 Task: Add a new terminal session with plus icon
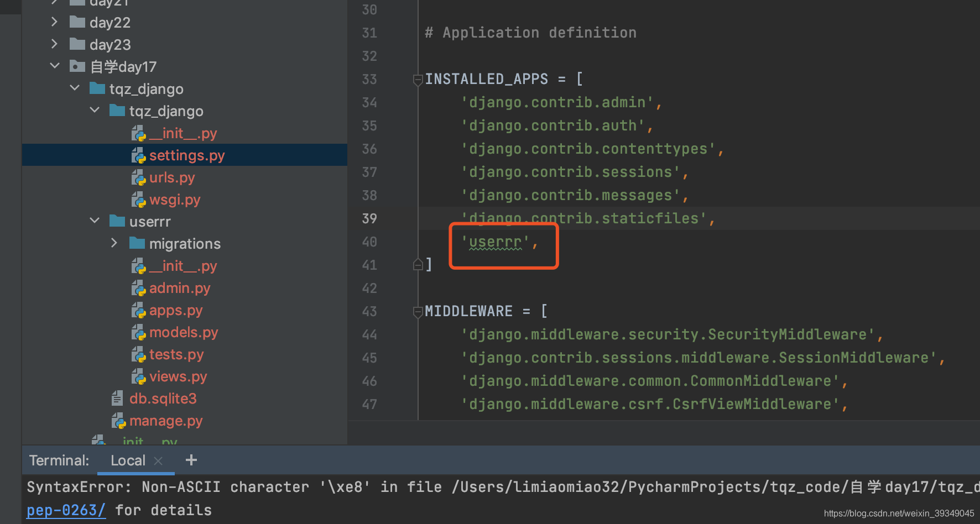point(191,460)
